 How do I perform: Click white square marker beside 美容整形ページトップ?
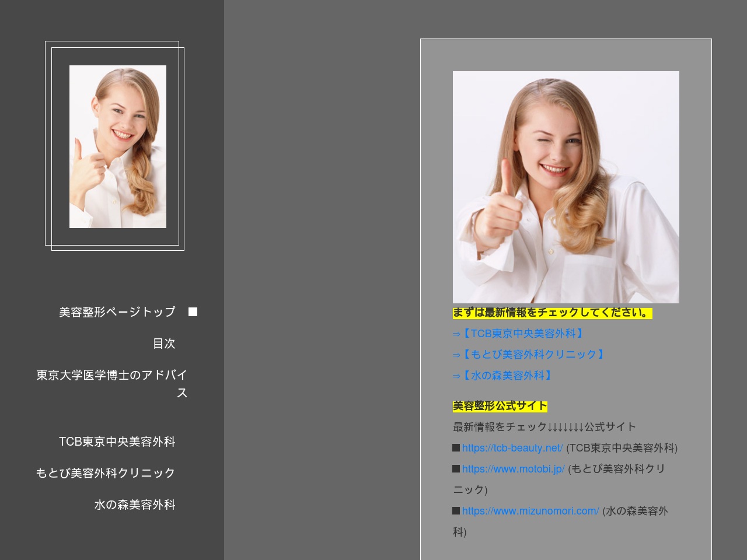[x=193, y=312]
